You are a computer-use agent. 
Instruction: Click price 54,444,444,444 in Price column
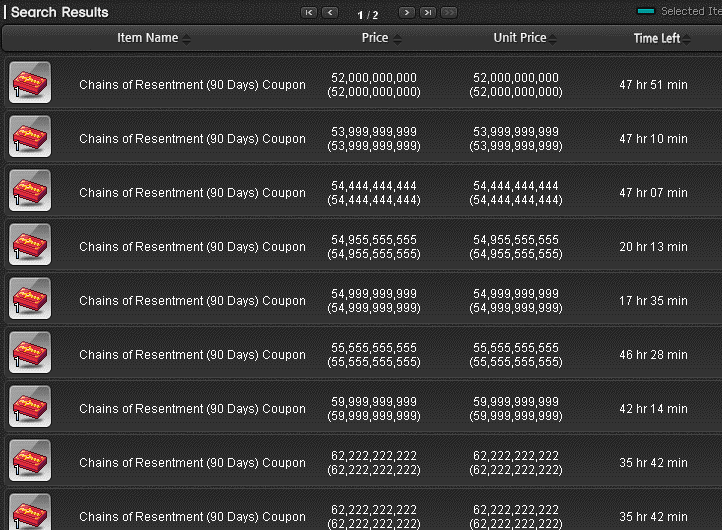[x=374, y=192]
